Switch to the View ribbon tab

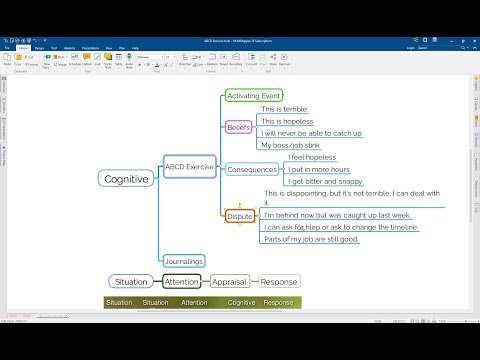coord(109,48)
